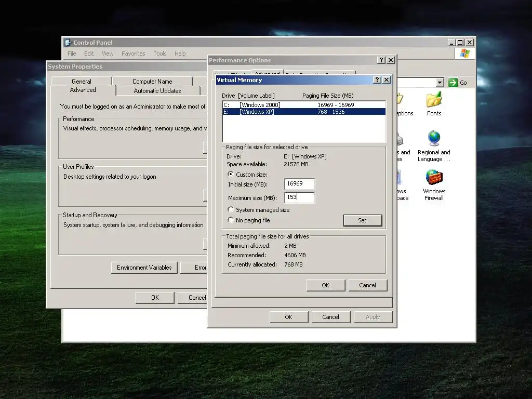The image size is (532, 399).
Task: Select the Advanced tab in System Properties
Action: pos(83,90)
